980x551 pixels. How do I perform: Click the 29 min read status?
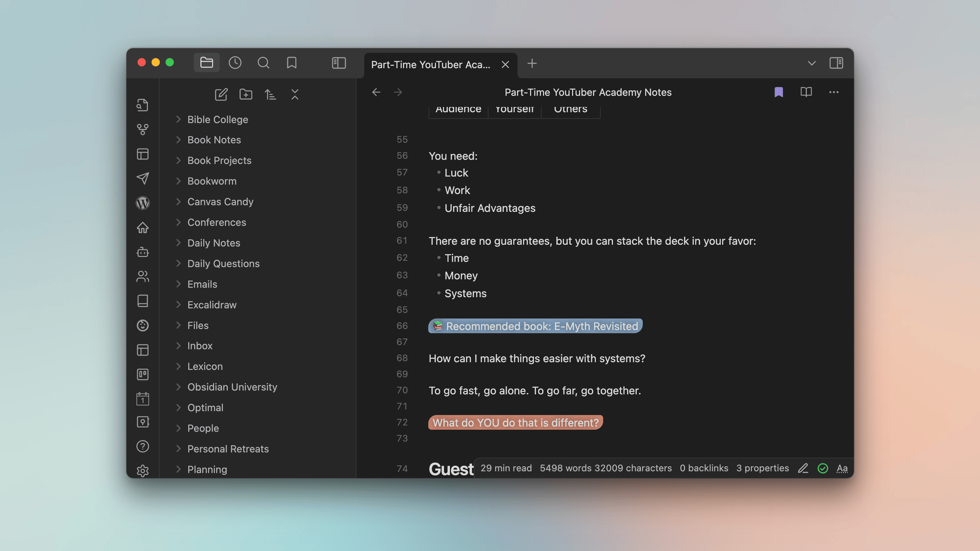[506, 468]
